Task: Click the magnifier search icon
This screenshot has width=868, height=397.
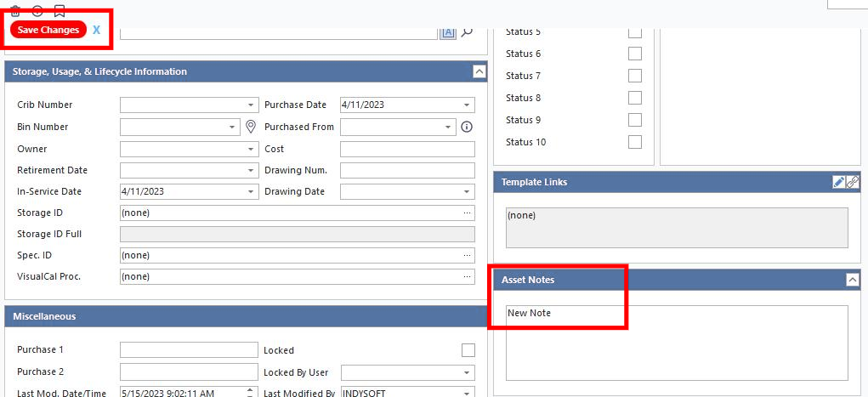Action: point(468,31)
